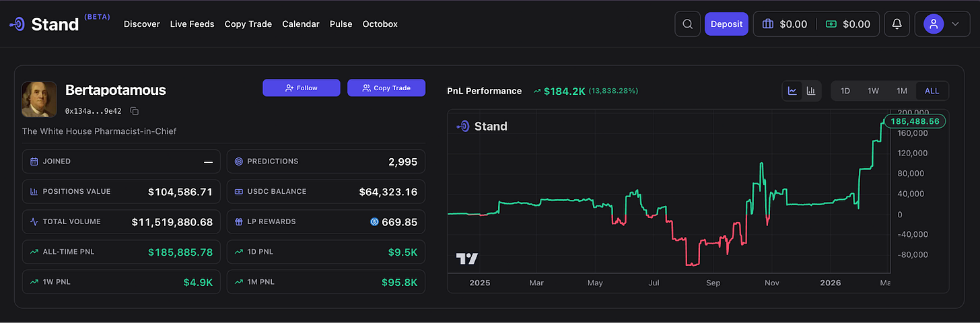Viewport: 980px width, 323px height.
Task: Open the search icon in header
Action: [687, 24]
